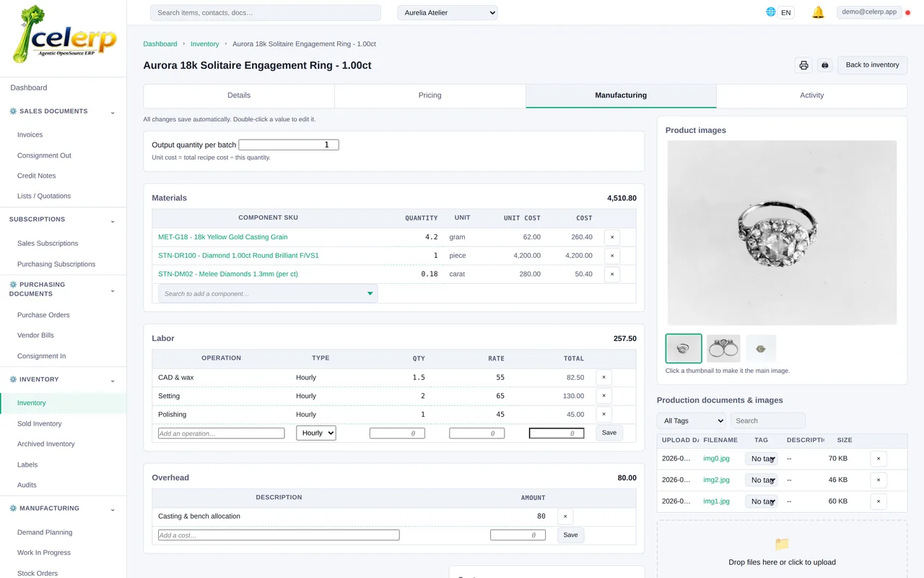Delete the Polishing labor row
The image size is (924, 578).
pos(604,415)
